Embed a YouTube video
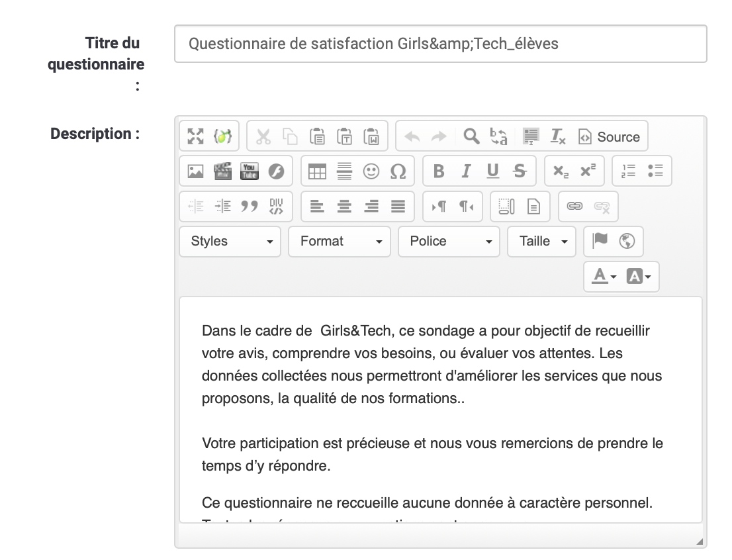 (x=250, y=171)
